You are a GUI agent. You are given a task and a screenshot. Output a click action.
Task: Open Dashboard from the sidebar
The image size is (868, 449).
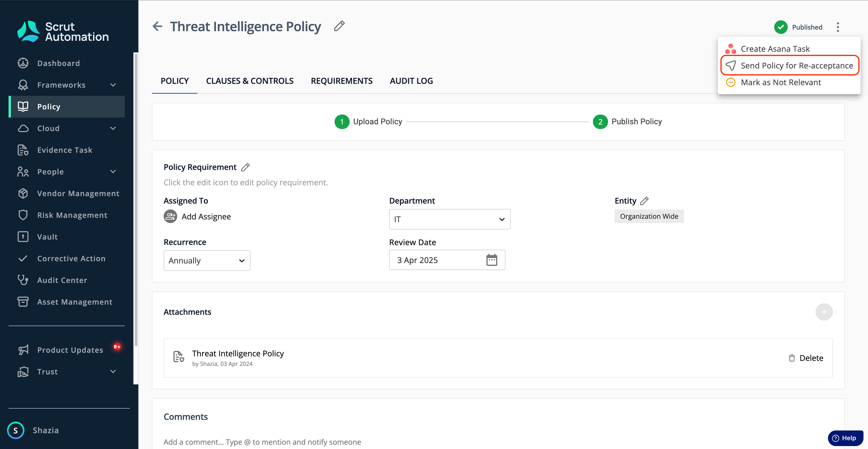(67, 63)
